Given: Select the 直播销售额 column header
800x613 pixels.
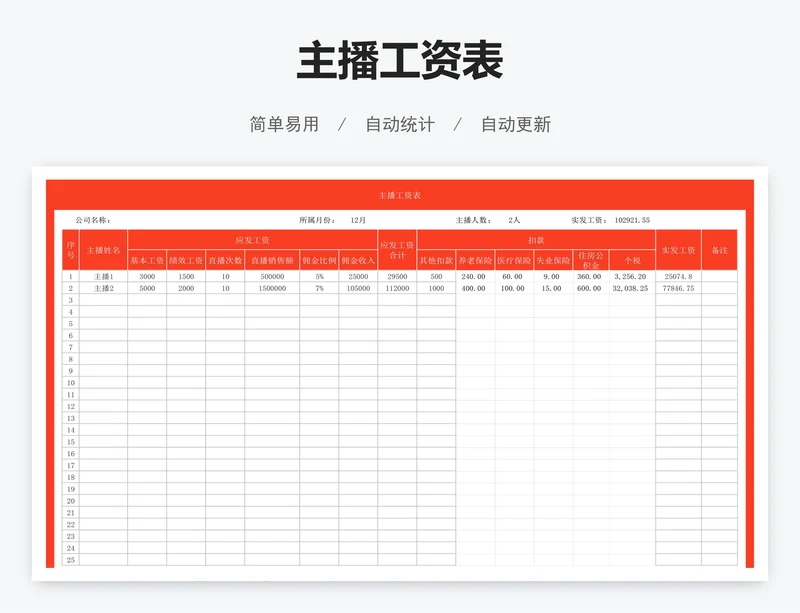Looking at the screenshot, I should coord(272,260).
